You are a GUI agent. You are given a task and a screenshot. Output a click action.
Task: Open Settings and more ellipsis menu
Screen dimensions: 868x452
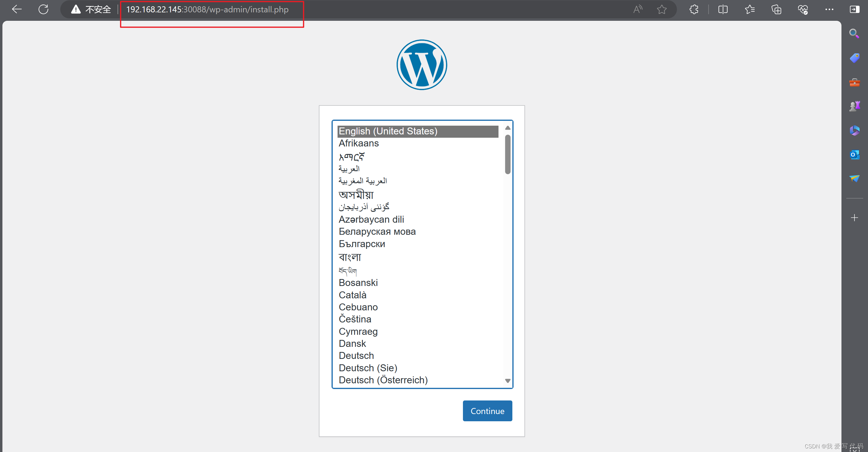(829, 9)
